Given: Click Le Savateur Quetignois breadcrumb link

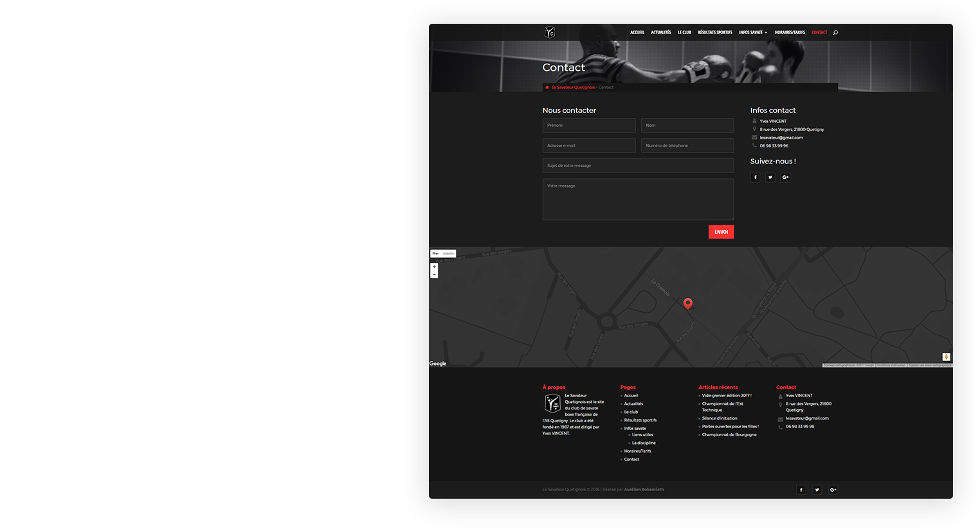Looking at the screenshot, I should point(573,88).
